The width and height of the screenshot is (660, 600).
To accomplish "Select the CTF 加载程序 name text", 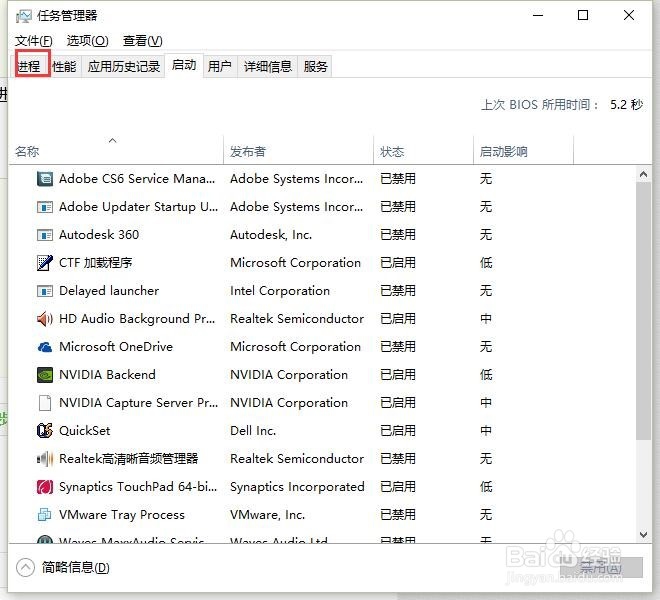I will [96, 263].
